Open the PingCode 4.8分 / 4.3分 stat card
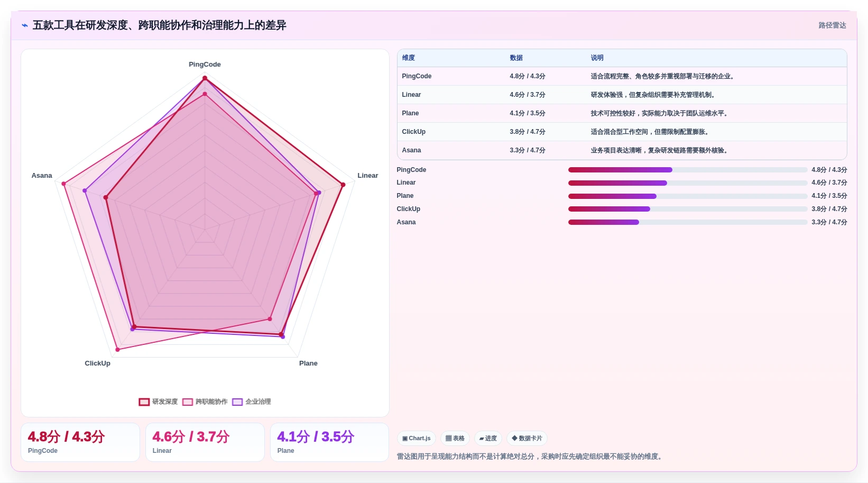 (x=80, y=442)
